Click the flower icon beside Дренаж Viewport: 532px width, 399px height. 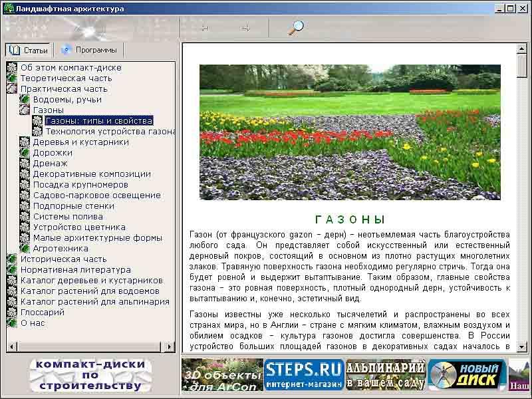(x=25, y=164)
